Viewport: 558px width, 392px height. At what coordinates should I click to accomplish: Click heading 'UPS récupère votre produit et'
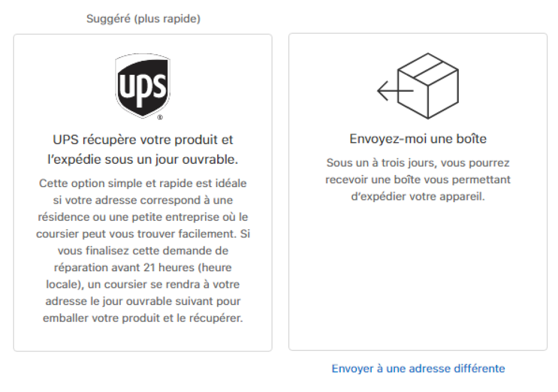pyautogui.click(x=143, y=140)
